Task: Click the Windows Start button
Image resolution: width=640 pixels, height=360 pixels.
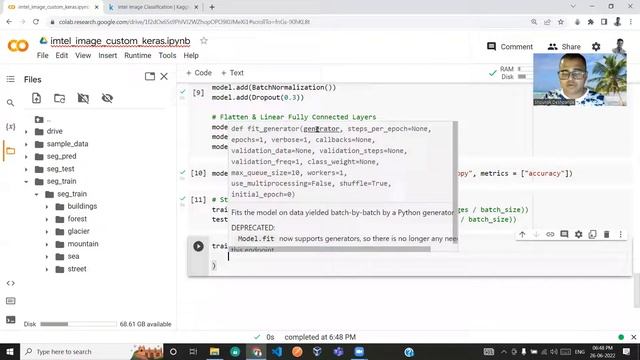Action: click(10, 351)
